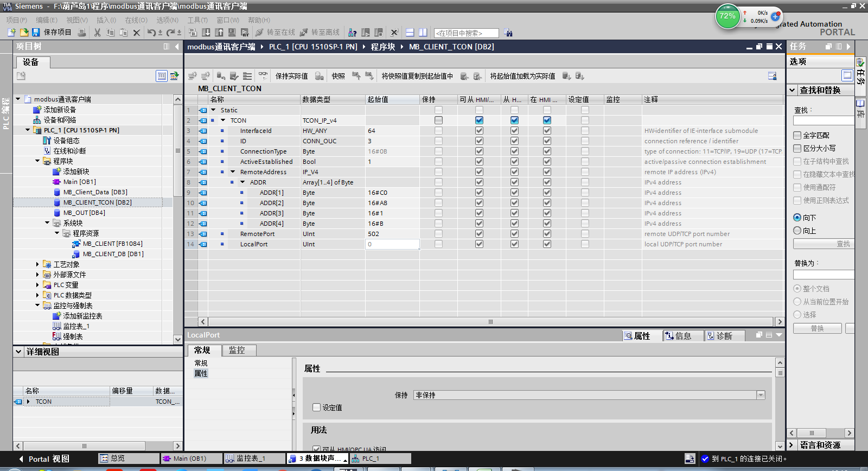Click the 转至在线 go online button
868x471 pixels.
point(275,33)
